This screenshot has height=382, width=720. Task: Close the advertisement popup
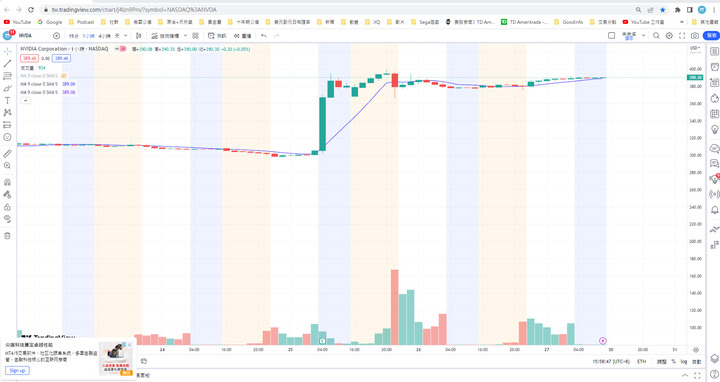coord(129,344)
